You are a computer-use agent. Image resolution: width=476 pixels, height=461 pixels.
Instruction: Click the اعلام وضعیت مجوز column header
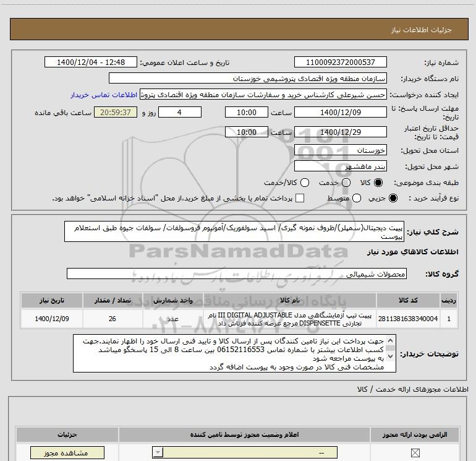pos(244,434)
